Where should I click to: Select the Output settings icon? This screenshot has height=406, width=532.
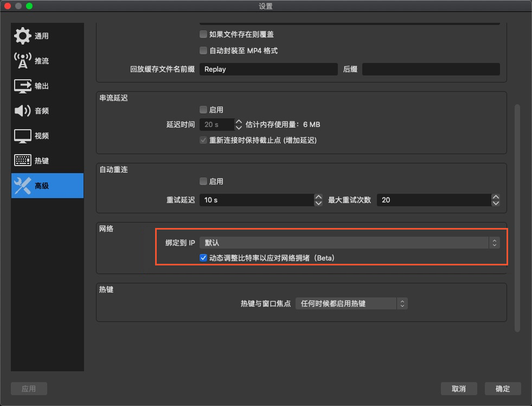pos(23,86)
